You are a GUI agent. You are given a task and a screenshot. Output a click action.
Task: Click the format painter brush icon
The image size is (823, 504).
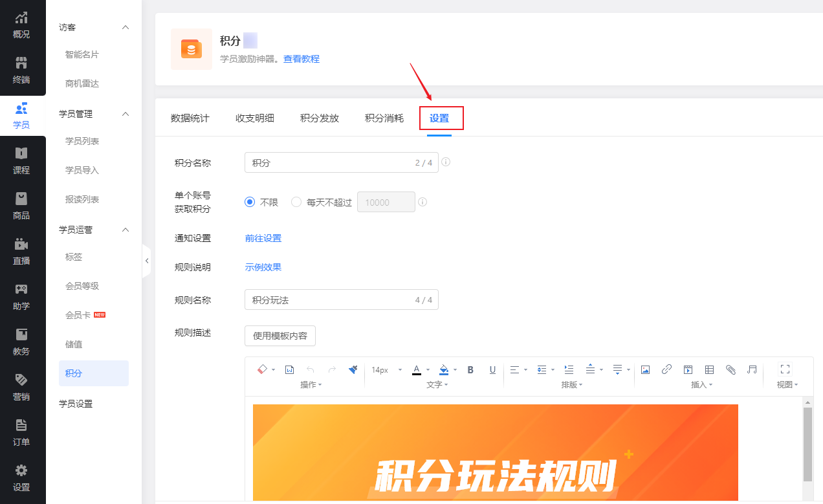[x=353, y=369]
